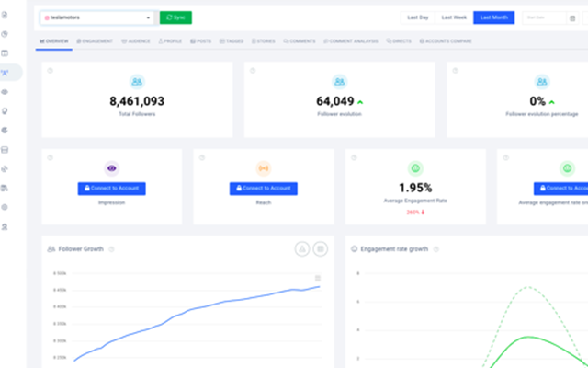
Task: Open the Overview tab
Action: click(x=54, y=41)
